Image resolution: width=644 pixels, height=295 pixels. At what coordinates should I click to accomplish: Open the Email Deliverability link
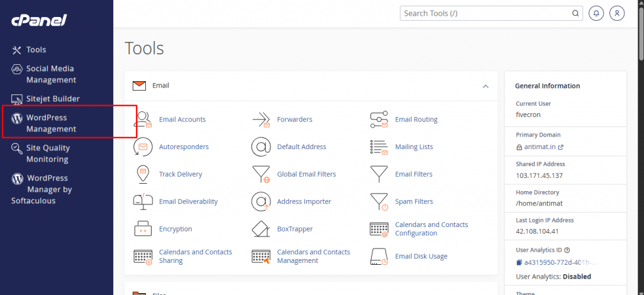(x=188, y=201)
